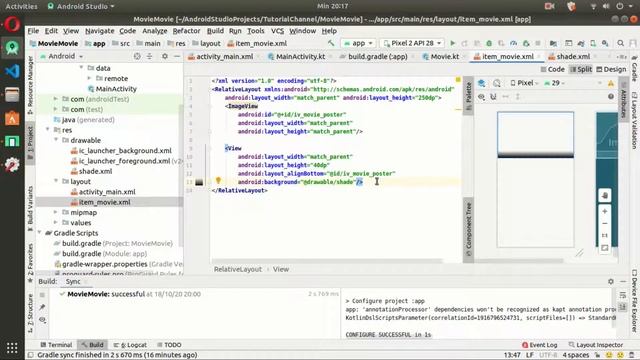Open the Search Everywhere magnifier icon
Screen dimensions: 640x360
pyautogui.click(x=620, y=43)
